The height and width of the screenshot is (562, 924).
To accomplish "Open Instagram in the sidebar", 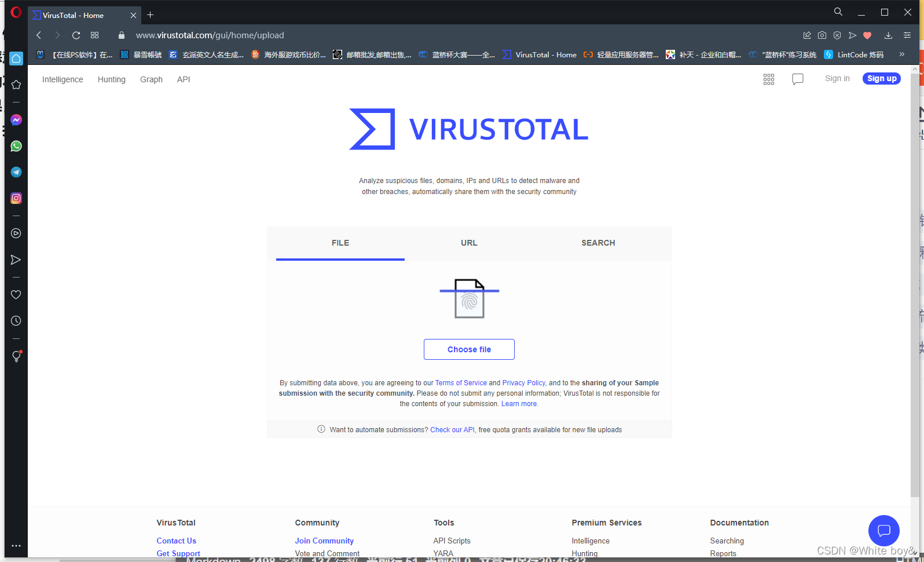I will [x=16, y=198].
